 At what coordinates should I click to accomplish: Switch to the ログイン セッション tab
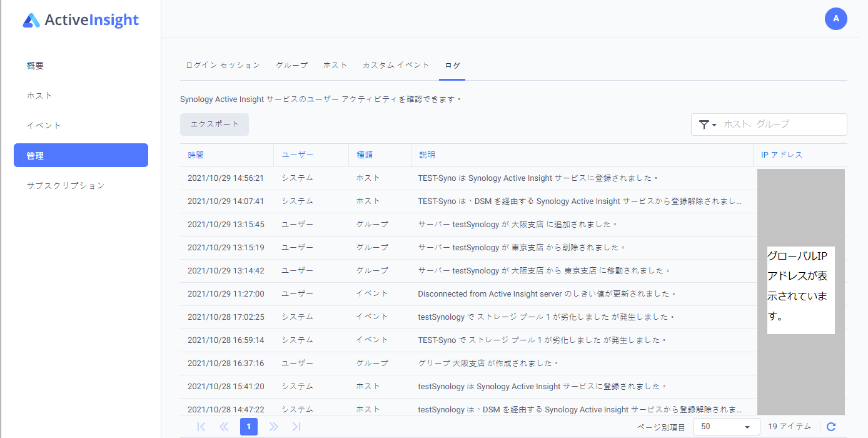click(x=223, y=65)
